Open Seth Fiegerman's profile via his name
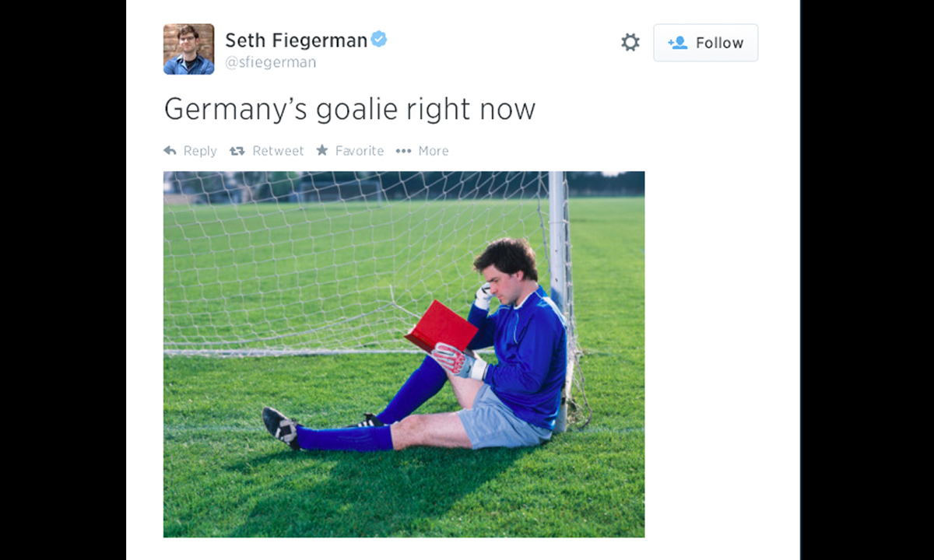This screenshot has height=560, width=934. pyautogui.click(x=296, y=40)
